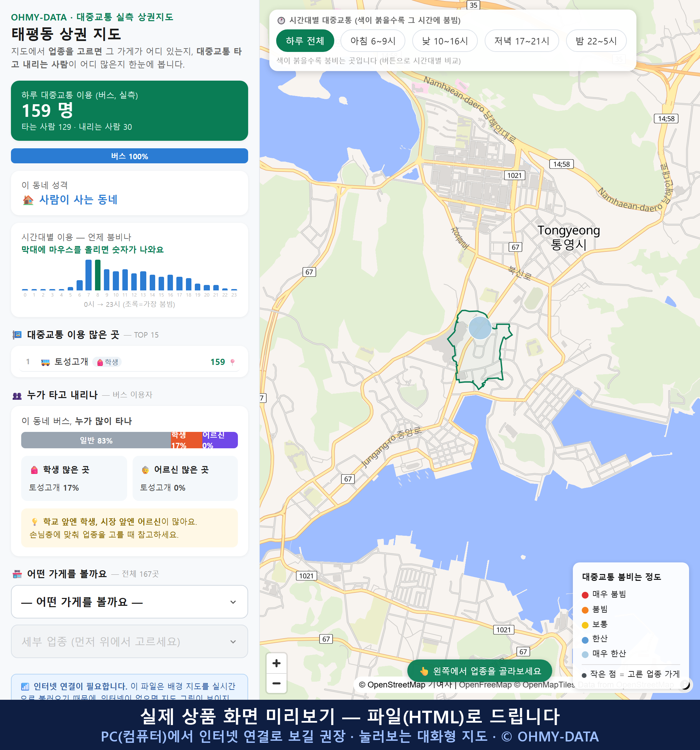Screen dimensions: 700x750
Task: Click the 왼쪽에서 업종을 골라보세요 banner
Action: pos(480,671)
